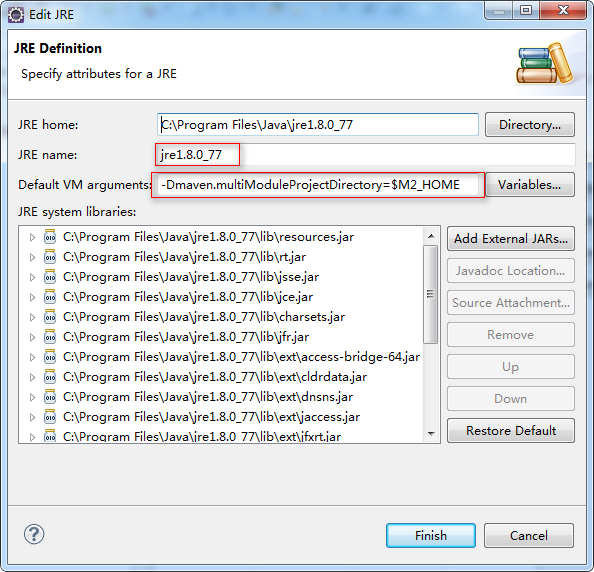Click the Up button
The image size is (594, 572).
pyautogui.click(x=511, y=367)
